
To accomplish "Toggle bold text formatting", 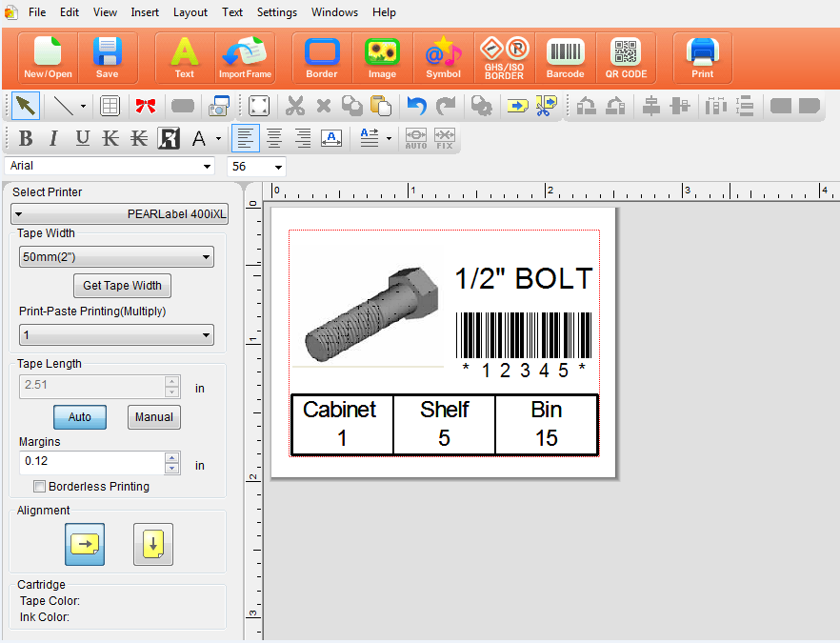I will [x=26, y=139].
